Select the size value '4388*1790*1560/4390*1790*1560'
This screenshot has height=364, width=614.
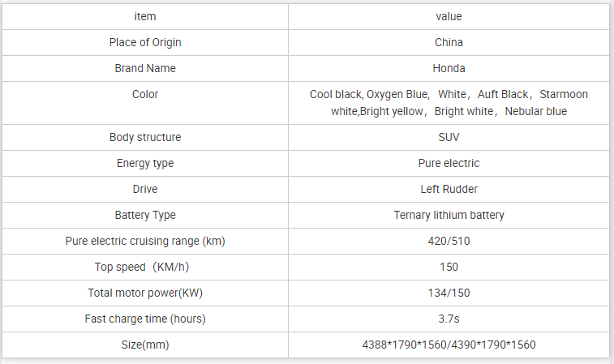click(449, 345)
